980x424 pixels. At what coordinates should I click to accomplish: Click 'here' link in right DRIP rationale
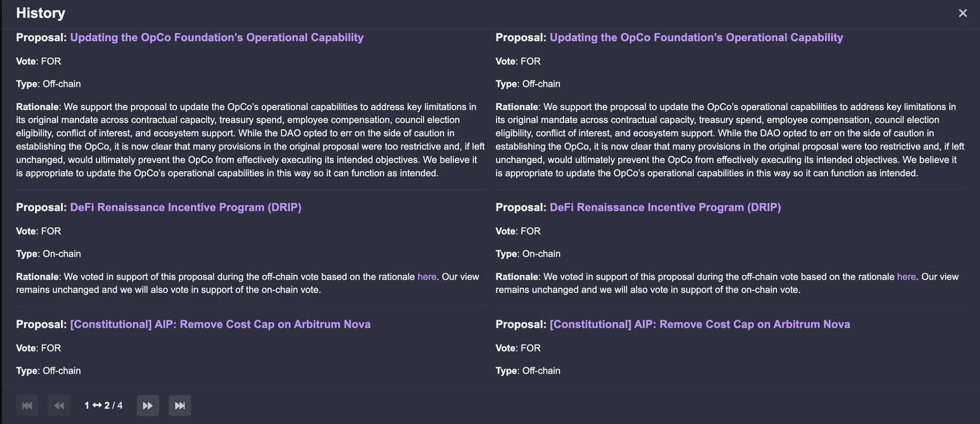click(x=906, y=277)
